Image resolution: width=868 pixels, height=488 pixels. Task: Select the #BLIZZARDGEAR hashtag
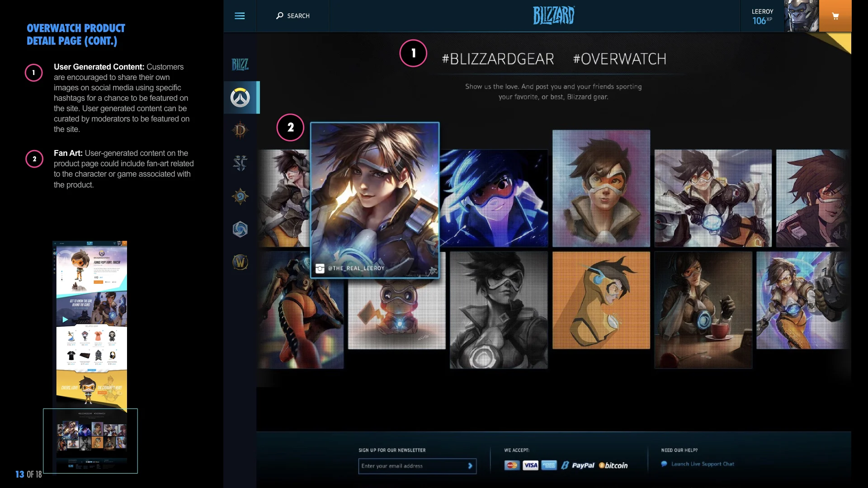[498, 59]
